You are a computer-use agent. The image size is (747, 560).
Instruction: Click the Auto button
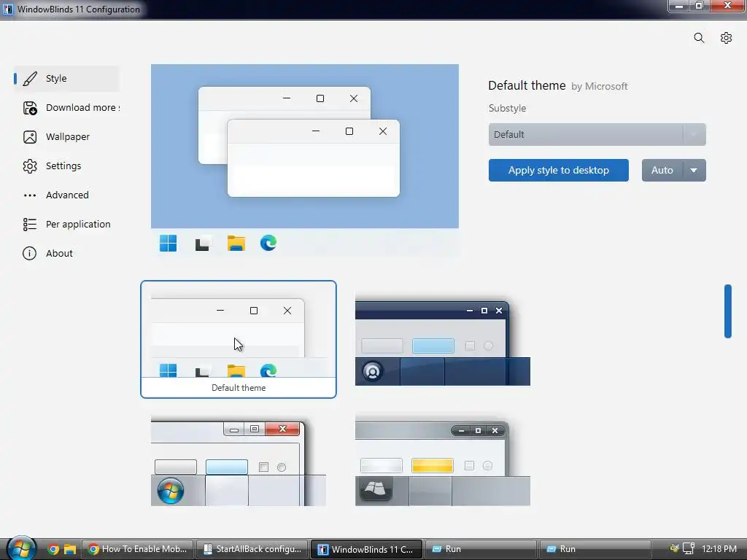[662, 170]
